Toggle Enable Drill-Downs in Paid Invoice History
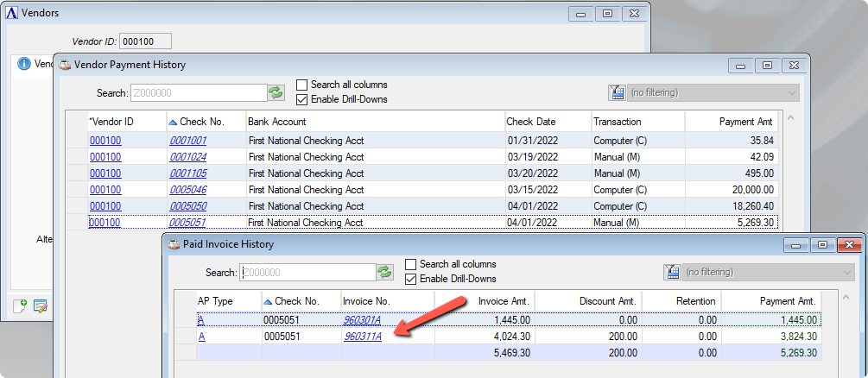868x378 pixels. tap(411, 279)
